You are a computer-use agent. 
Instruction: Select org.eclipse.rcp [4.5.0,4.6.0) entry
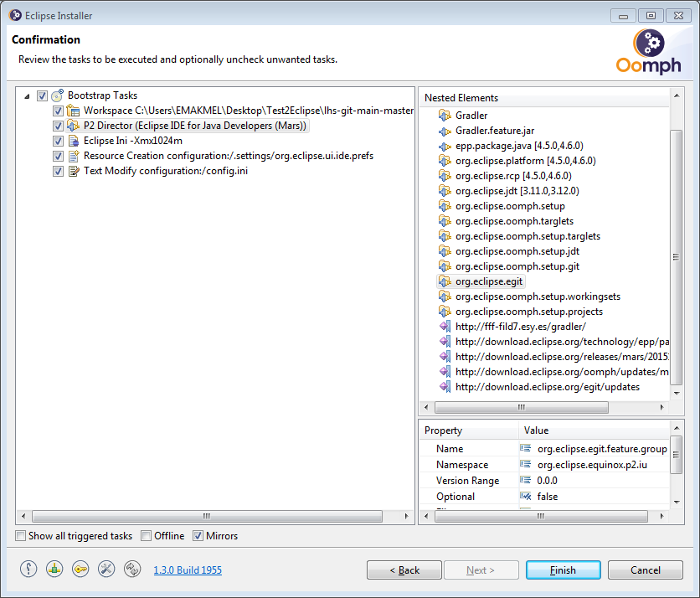point(513,176)
